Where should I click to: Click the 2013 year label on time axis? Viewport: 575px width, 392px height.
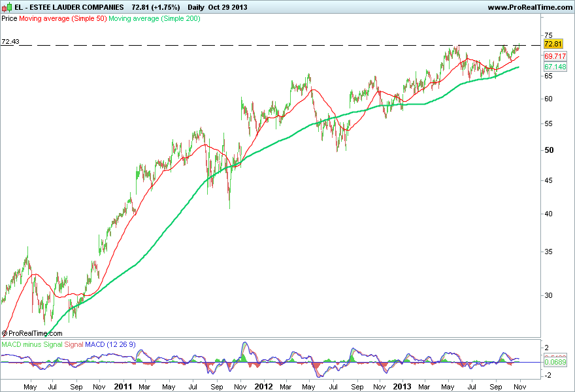coord(402,387)
